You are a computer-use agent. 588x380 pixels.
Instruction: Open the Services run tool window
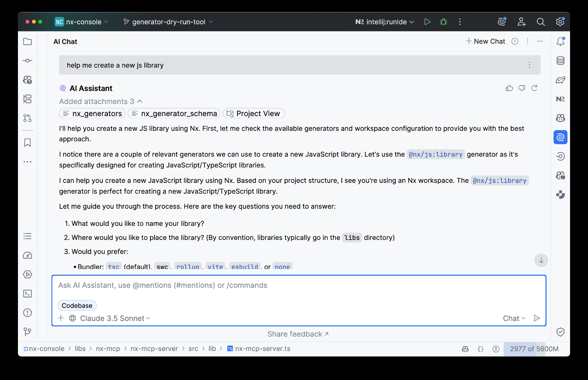(27, 275)
